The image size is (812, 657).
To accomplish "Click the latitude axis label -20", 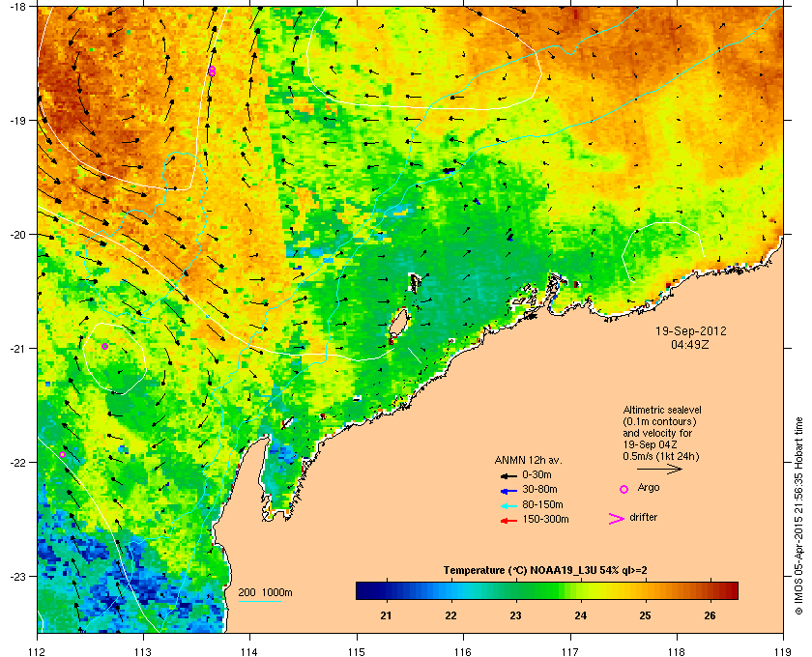I will pos(17,234).
